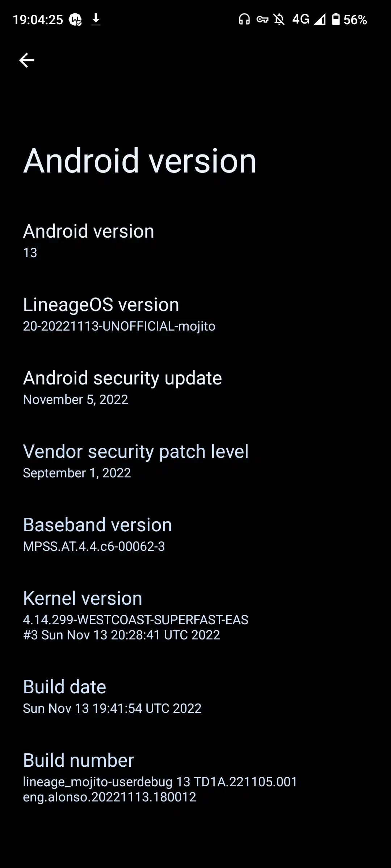Tap the muted notifications icon in status bar
Image resolution: width=391 pixels, height=868 pixels.
click(x=279, y=20)
